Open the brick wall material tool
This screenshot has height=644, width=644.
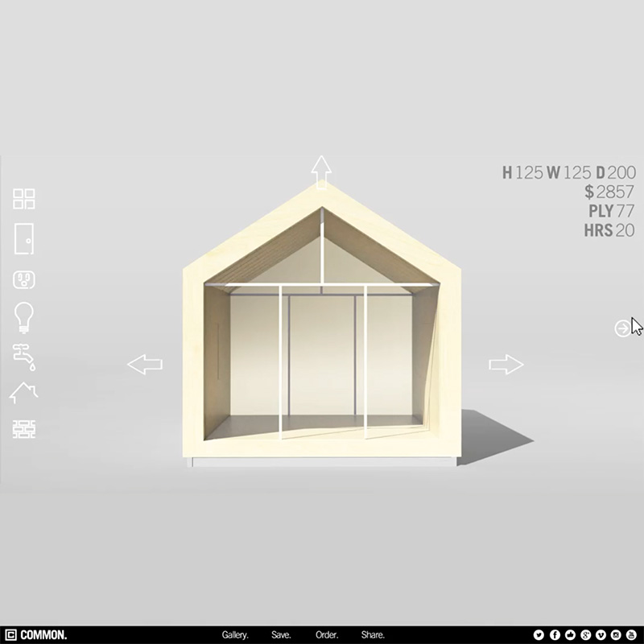[24, 429]
